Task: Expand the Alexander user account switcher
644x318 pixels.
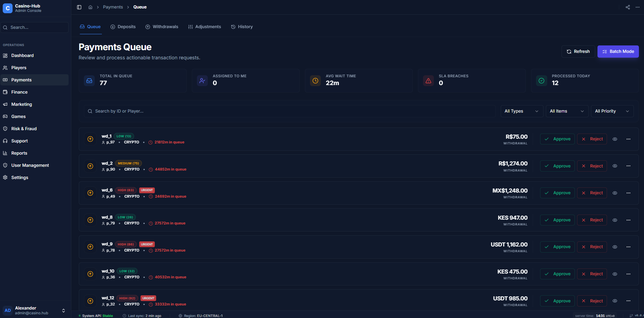Action: coord(63,311)
